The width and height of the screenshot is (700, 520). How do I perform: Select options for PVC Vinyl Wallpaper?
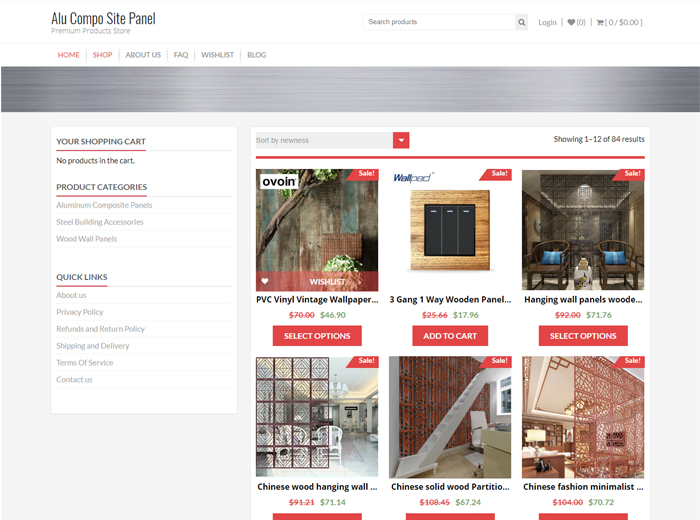point(317,336)
